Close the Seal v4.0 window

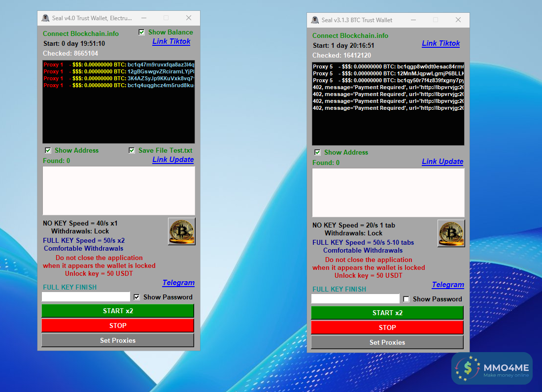pyautogui.click(x=189, y=18)
